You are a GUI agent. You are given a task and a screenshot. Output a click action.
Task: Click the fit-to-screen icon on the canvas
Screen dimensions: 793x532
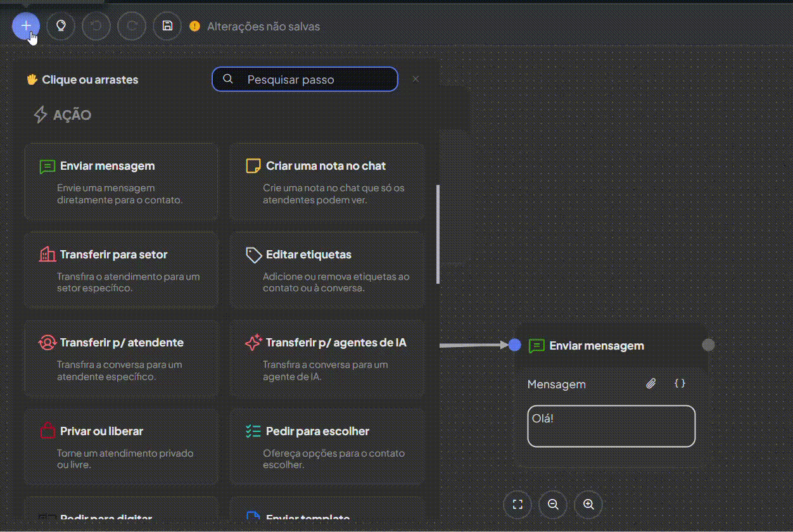[x=517, y=504]
